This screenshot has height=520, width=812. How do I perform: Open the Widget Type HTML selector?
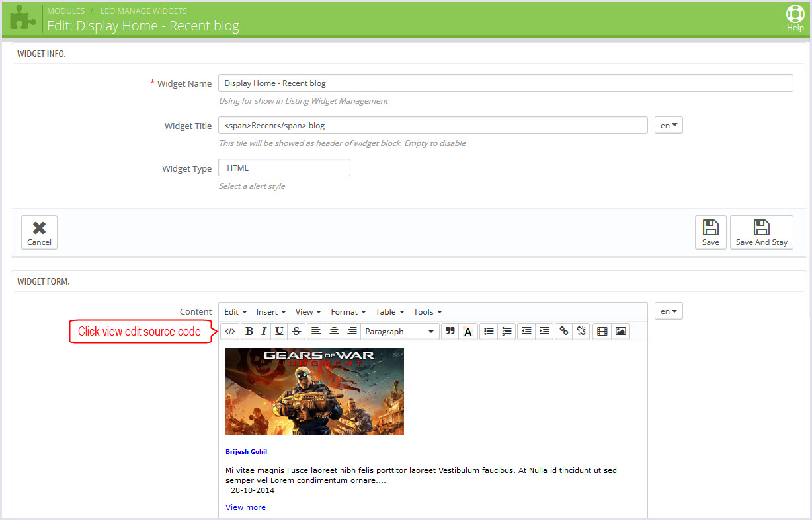284,168
